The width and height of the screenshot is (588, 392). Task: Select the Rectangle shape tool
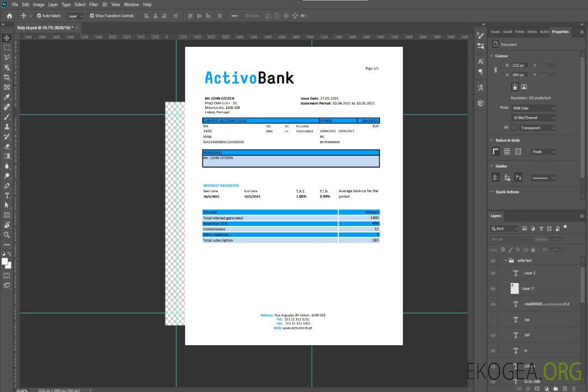[7, 215]
